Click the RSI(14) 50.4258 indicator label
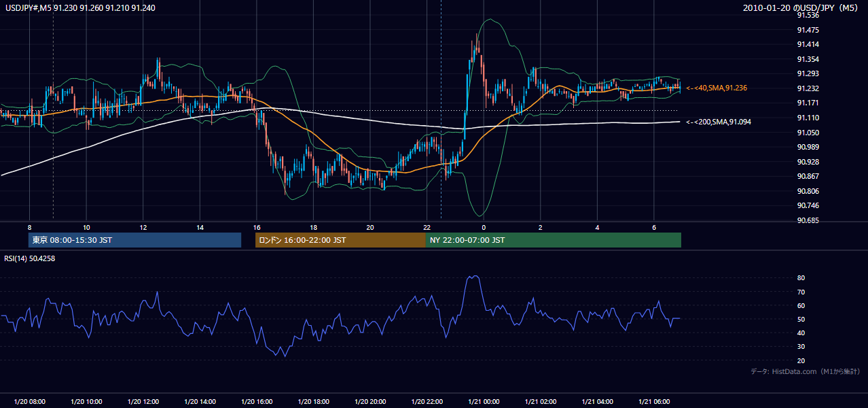Screen dimensions: 868x408 [30, 258]
